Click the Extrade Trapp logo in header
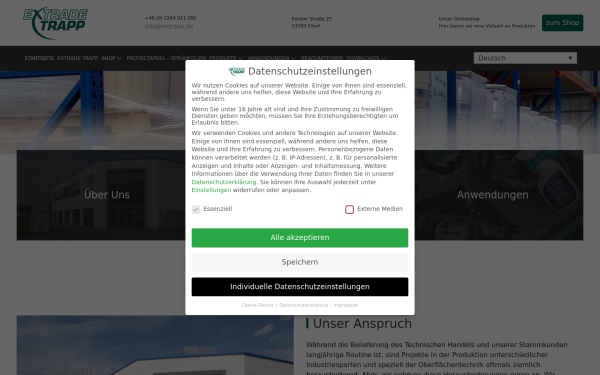The width and height of the screenshot is (600, 375). click(x=55, y=23)
